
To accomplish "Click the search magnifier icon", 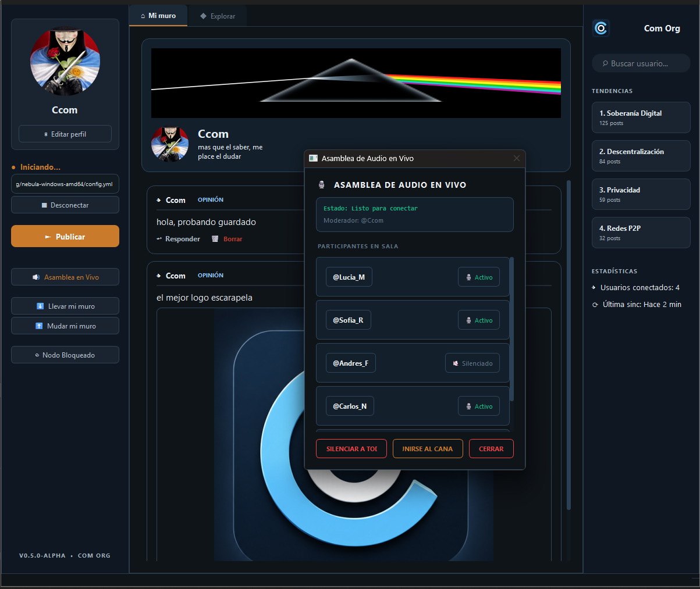I will coord(605,63).
